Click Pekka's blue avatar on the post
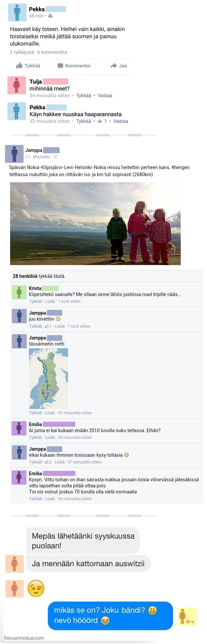The height and width of the screenshot is (644, 207). pyautogui.click(x=17, y=12)
